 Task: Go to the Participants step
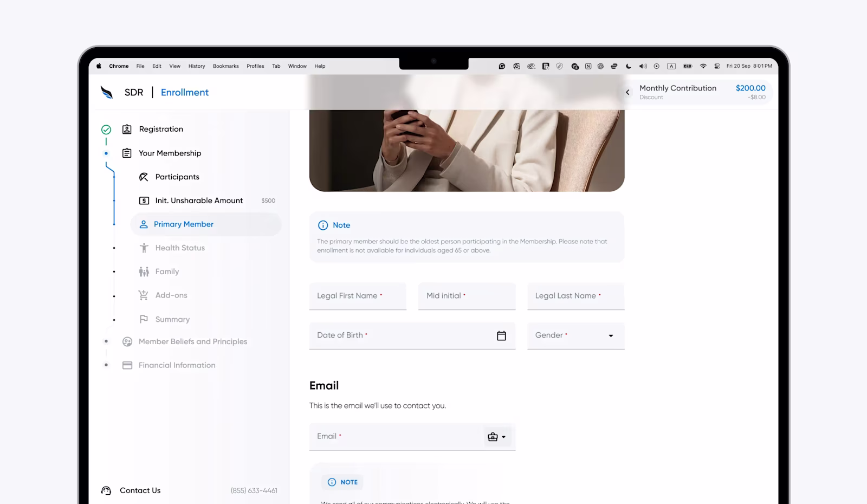[177, 177]
